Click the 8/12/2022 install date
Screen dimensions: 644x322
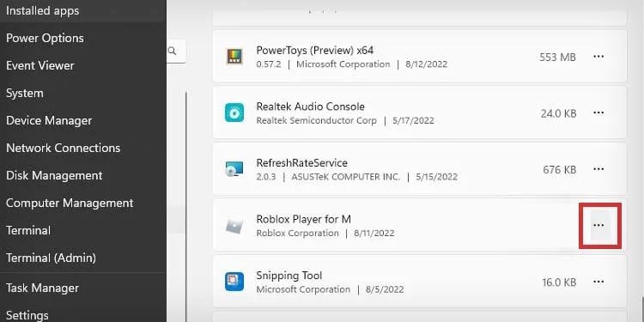(426, 64)
